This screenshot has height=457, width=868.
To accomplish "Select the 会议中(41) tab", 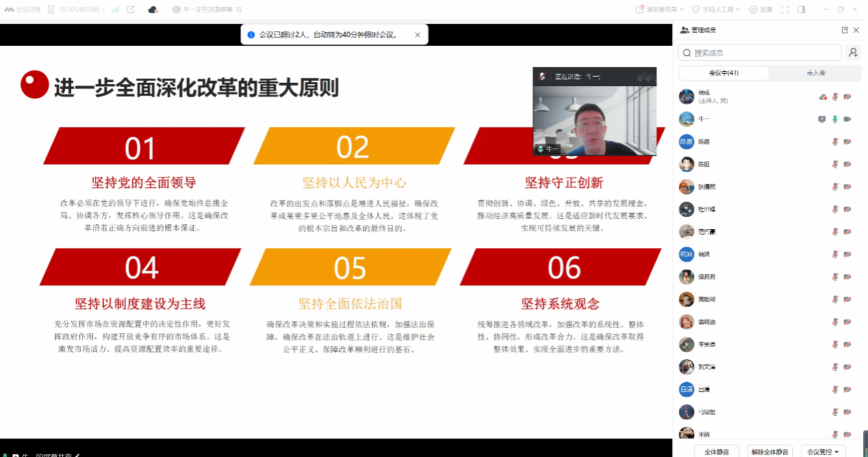I will [724, 73].
